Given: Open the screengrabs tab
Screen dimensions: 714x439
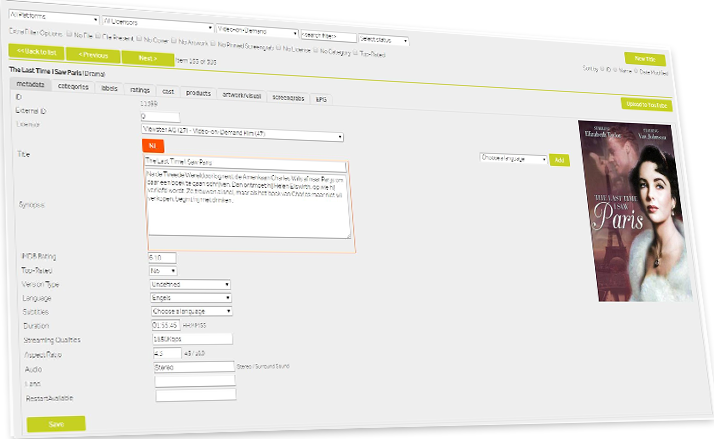Looking at the screenshot, I should point(289,98).
